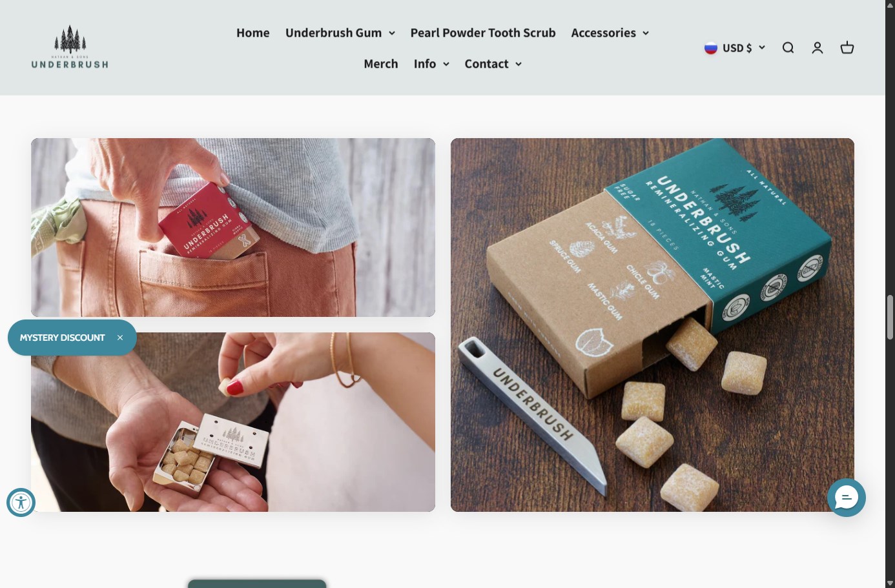Expand the Contact dropdown menu

click(493, 64)
